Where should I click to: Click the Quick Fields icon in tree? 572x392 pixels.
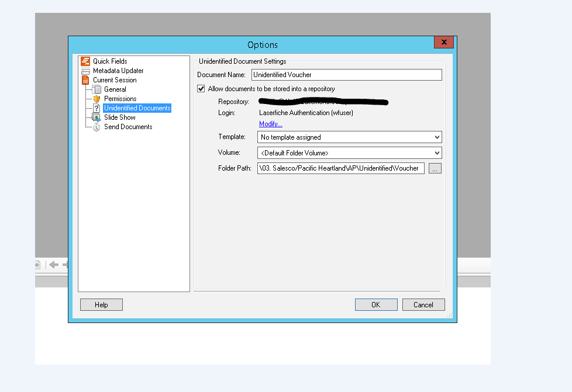85,61
